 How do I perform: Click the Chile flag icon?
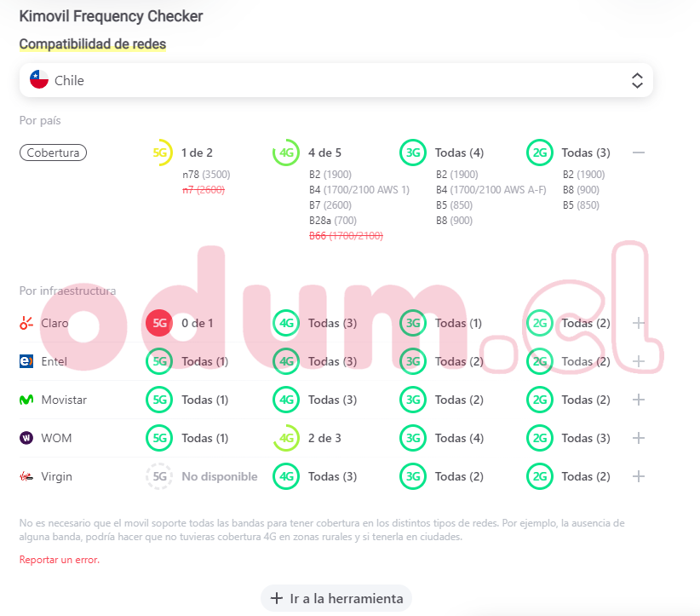pyautogui.click(x=38, y=81)
